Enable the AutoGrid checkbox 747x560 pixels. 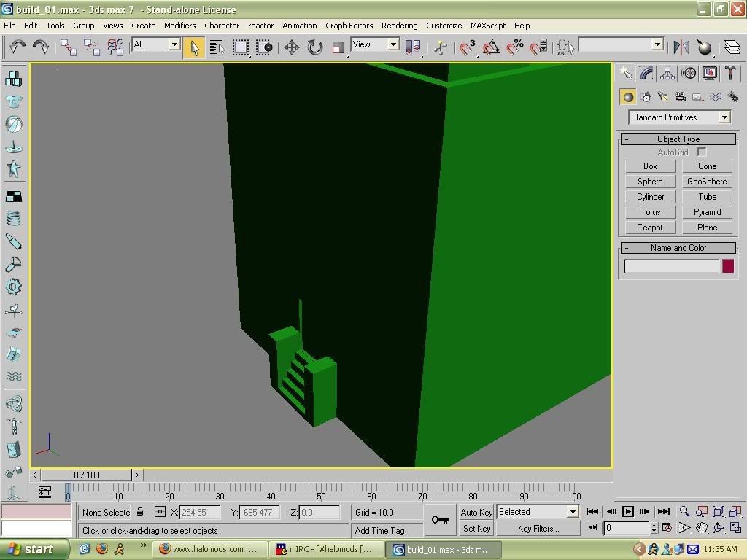pyautogui.click(x=702, y=152)
